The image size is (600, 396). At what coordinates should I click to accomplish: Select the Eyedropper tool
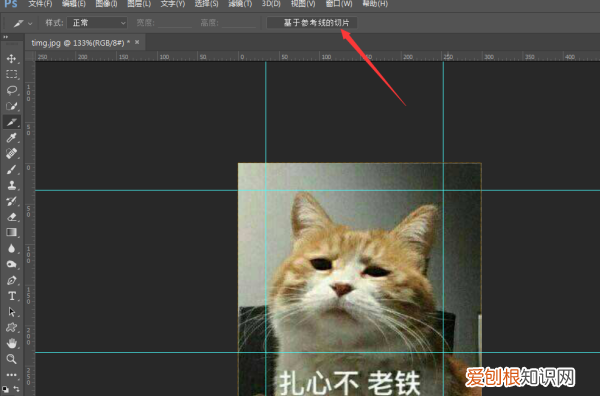[11, 138]
